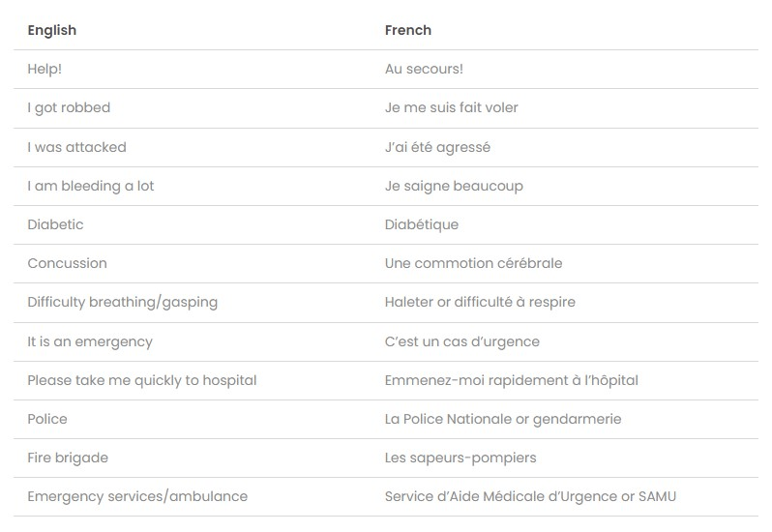Click the 'Diabétique' French word

click(422, 225)
